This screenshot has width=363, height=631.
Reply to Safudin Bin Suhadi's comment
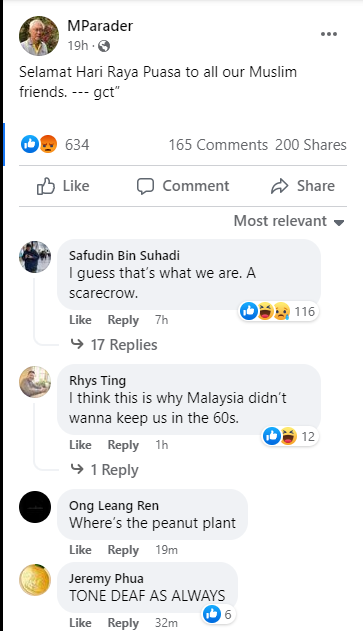pyautogui.click(x=123, y=320)
